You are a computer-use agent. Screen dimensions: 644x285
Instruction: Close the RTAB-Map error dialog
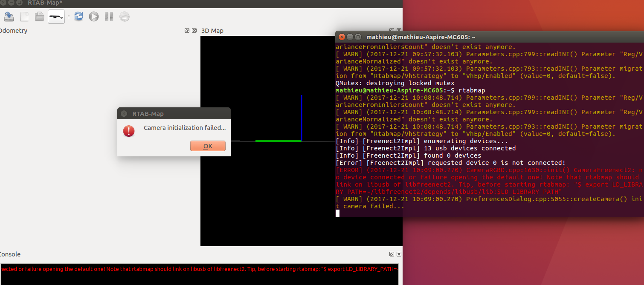tap(124, 114)
